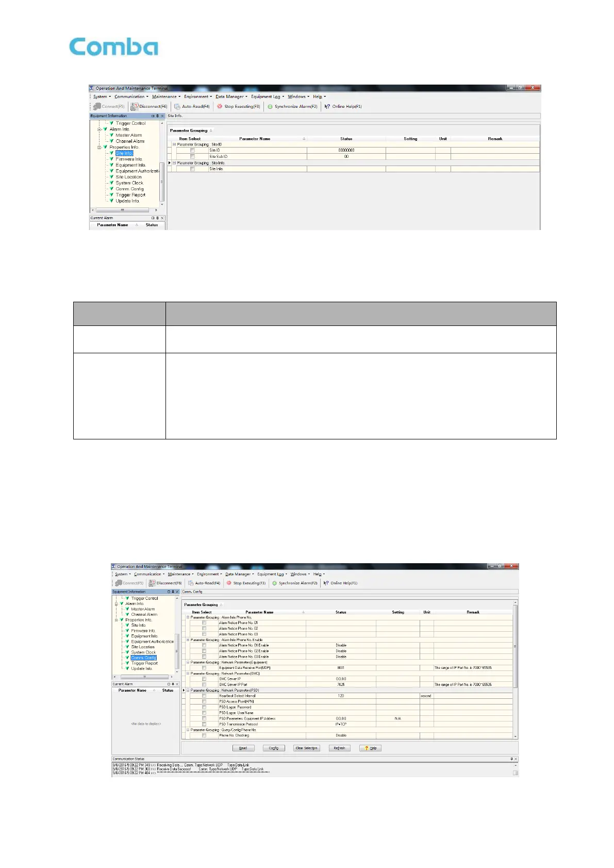Tick Equipment Data Receive Port(UDP) checkbox
Screen dimensions: 614x868
(204, 667)
